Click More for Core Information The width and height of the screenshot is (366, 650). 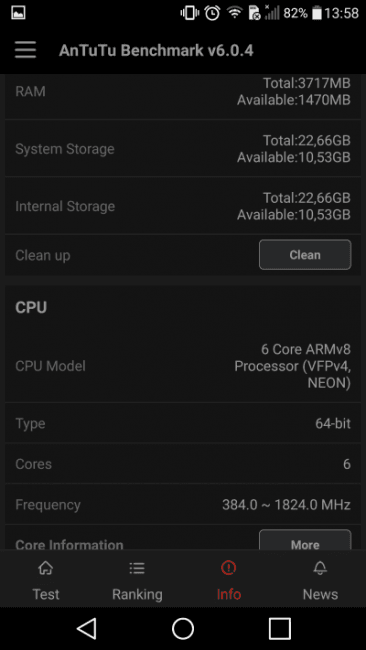pos(305,540)
